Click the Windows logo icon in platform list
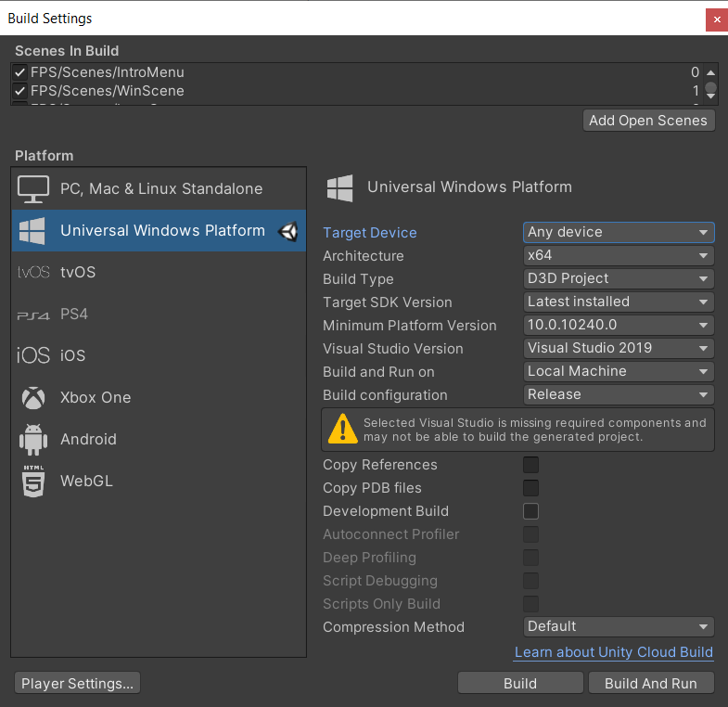Viewport: 728px width, 707px height. tap(32, 231)
